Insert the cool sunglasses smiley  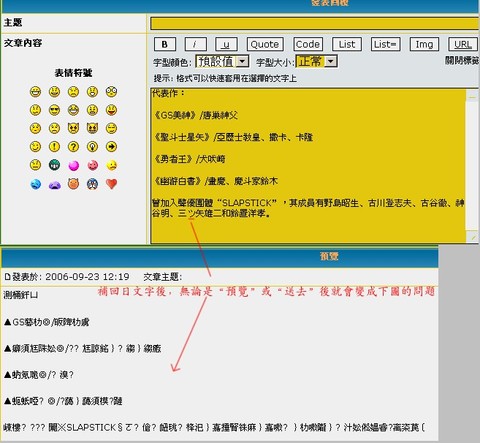click(54, 110)
